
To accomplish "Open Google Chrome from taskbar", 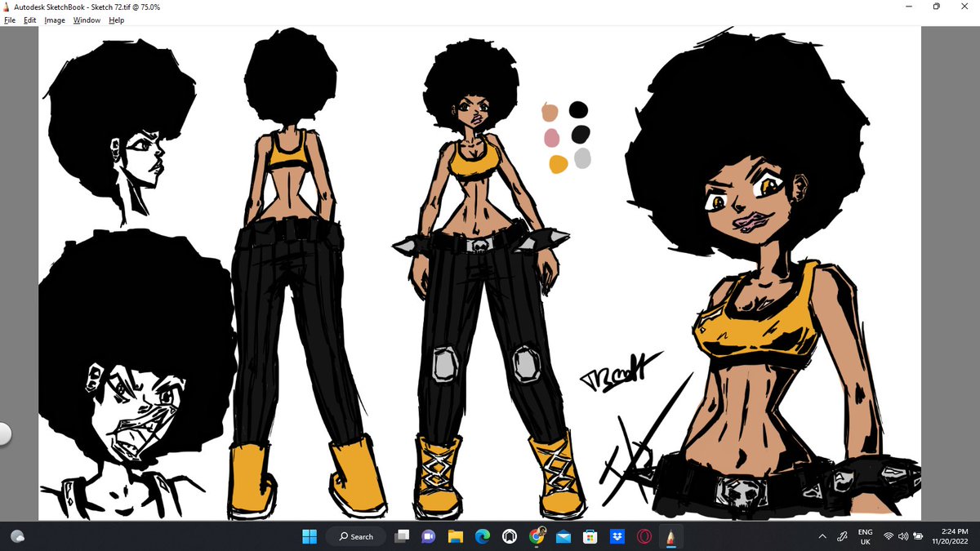I will coord(537,536).
